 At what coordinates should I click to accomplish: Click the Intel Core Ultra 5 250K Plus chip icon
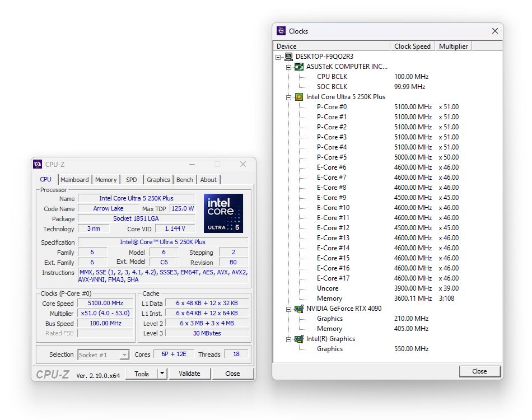point(299,97)
